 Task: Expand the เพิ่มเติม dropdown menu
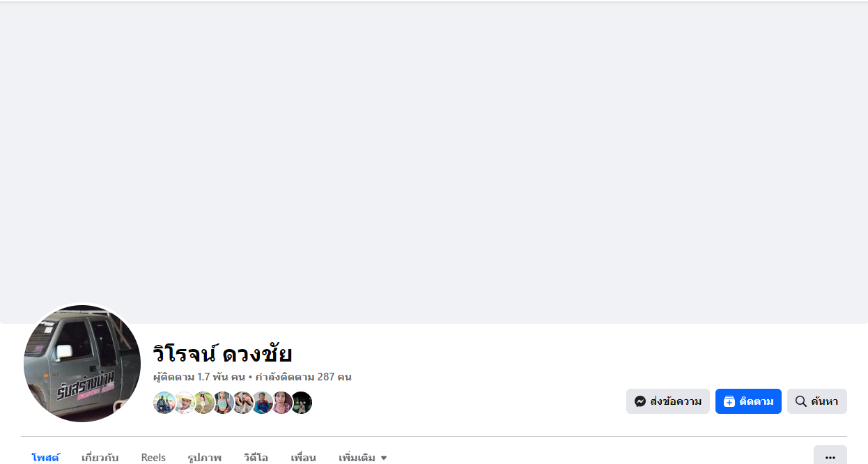[x=363, y=458]
